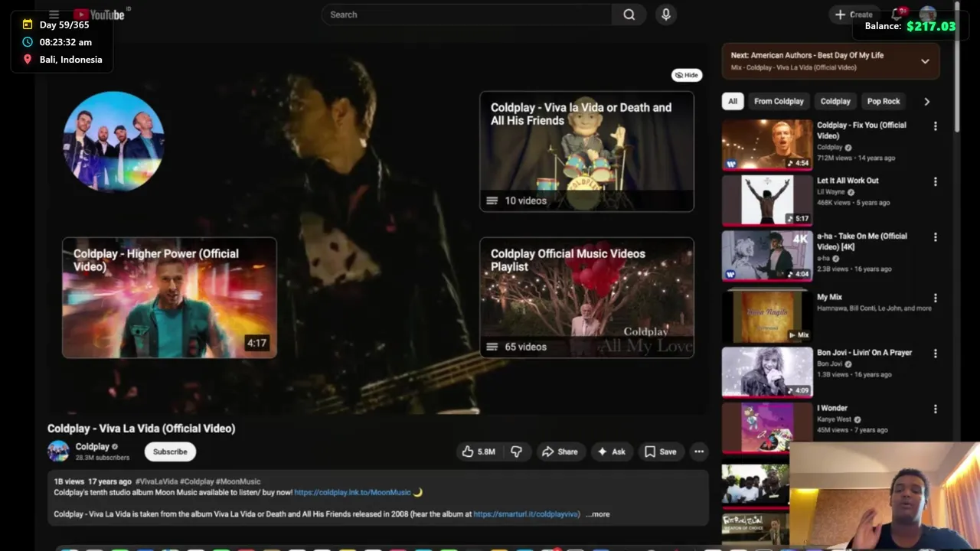Select the From Coldplay filter chip
This screenshot has height=551, width=980.
779,101
